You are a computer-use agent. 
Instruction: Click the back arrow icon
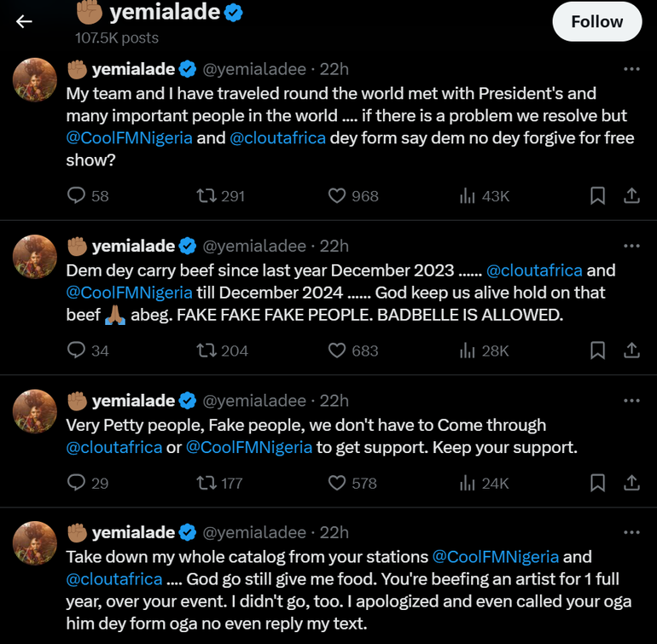click(x=24, y=21)
